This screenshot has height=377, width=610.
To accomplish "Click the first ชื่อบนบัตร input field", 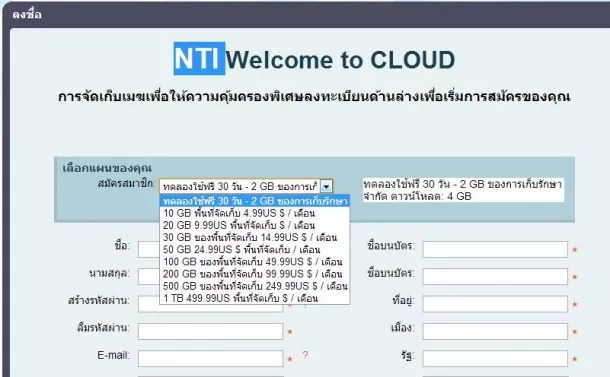I will 495,249.
